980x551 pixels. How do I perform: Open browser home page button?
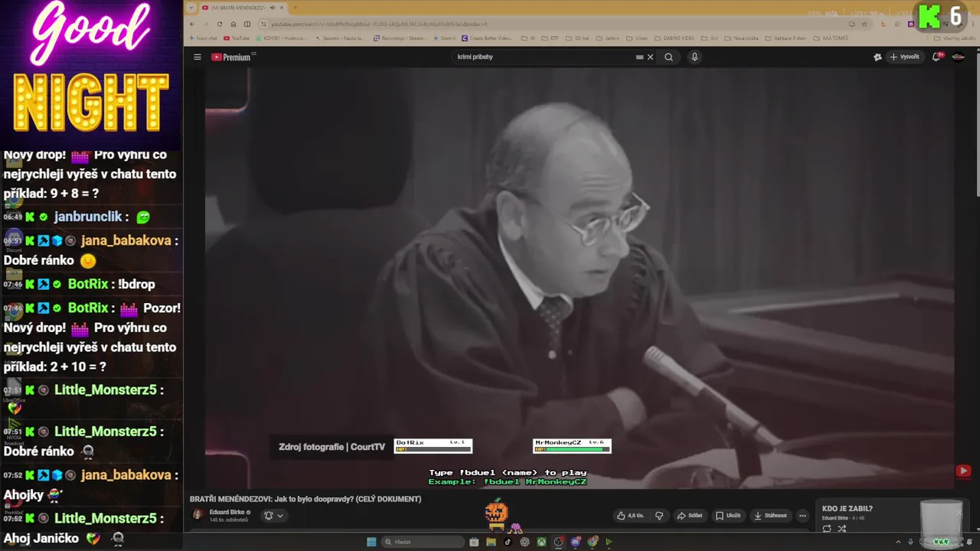tap(234, 24)
